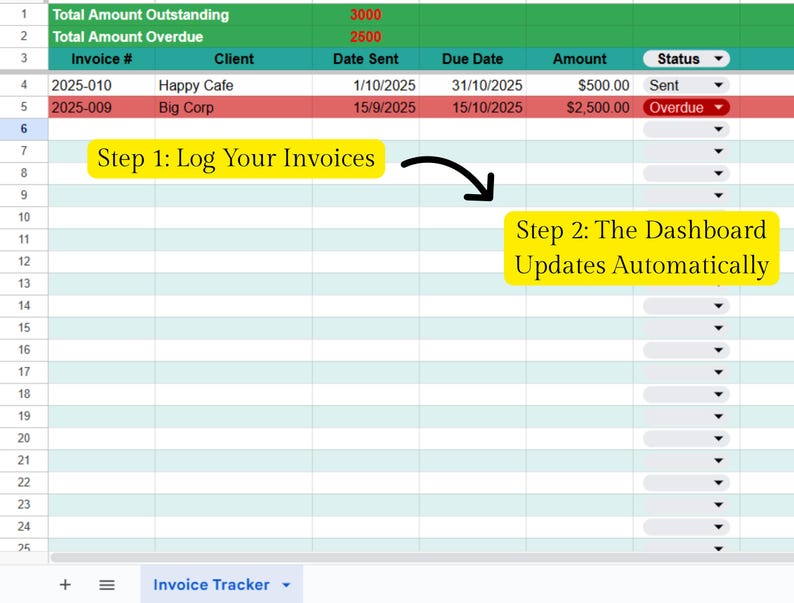This screenshot has height=603, width=794.
Task: Select date sent 15/9/2025 cell
Action: click(x=366, y=107)
